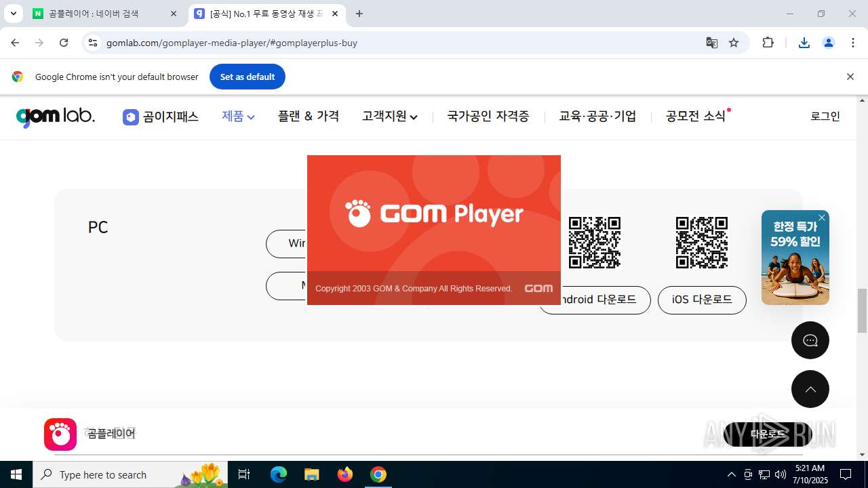Click the volume speaker tray icon

[x=781, y=474]
